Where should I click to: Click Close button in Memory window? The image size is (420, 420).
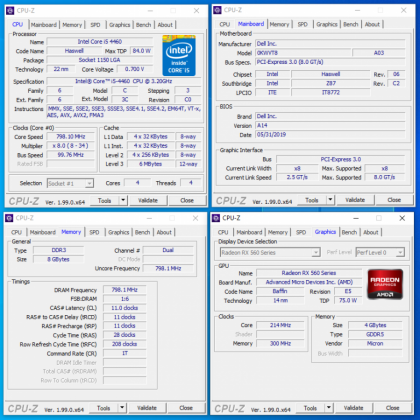coord(186,408)
